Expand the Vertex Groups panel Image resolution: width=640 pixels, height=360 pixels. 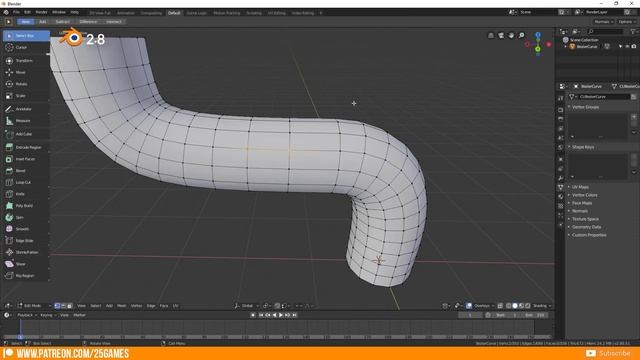click(585, 107)
